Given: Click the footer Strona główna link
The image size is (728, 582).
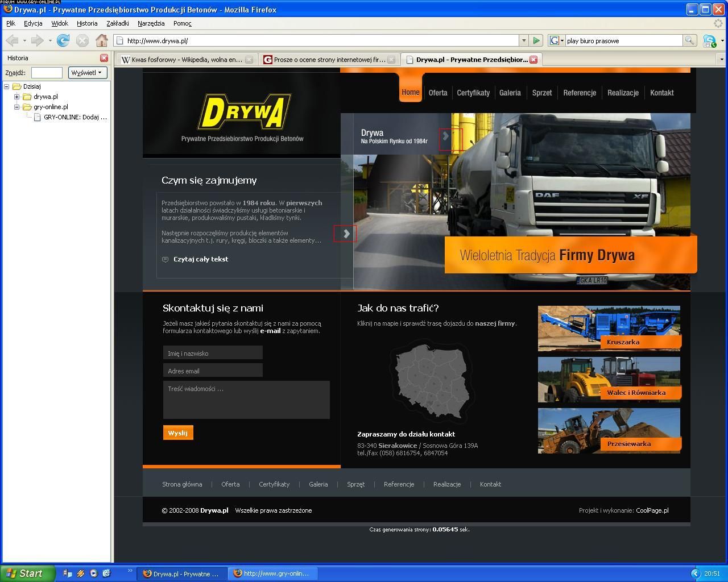Looking at the screenshot, I should point(182,484).
